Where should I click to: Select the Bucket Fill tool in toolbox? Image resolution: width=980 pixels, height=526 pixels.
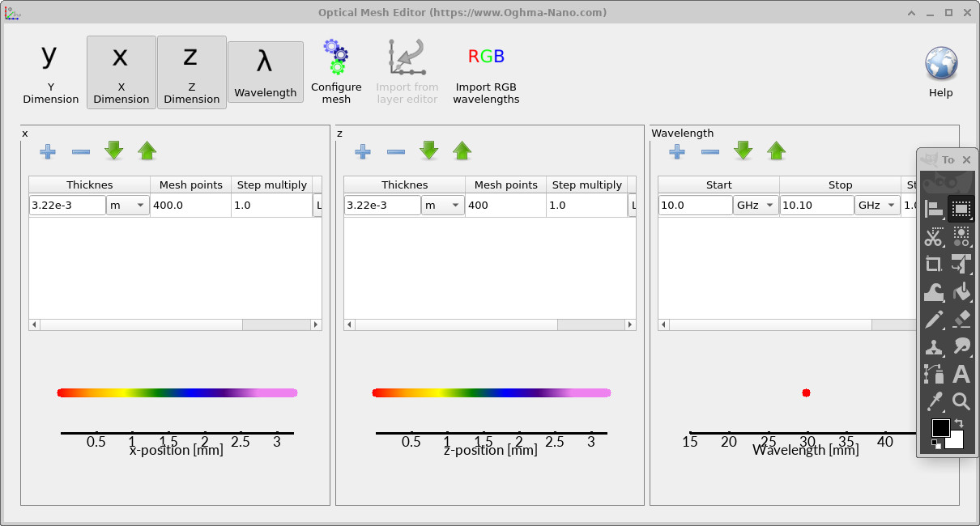click(961, 292)
